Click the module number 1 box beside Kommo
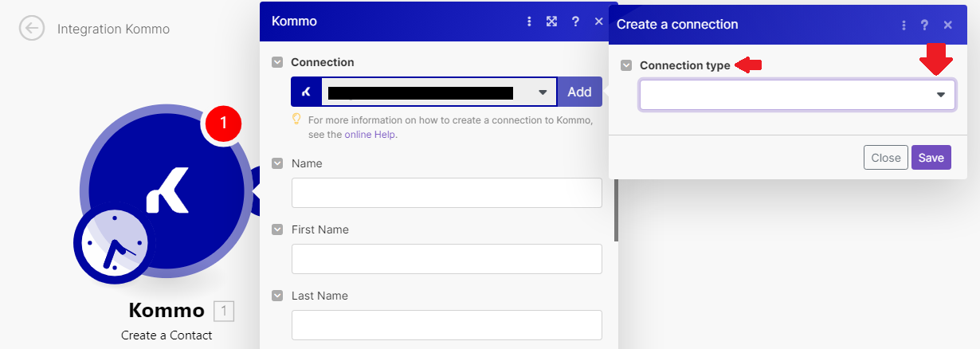The height and width of the screenshot is (349, 980). 224,311
